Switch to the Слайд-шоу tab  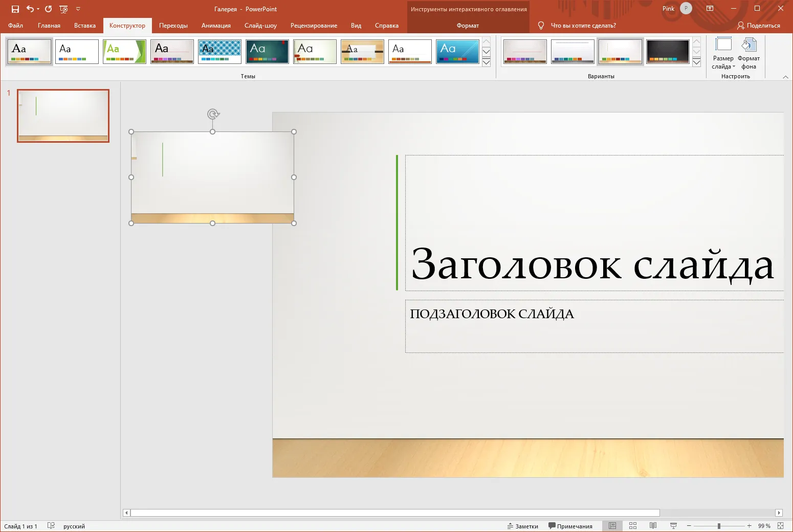pos(260,26)
